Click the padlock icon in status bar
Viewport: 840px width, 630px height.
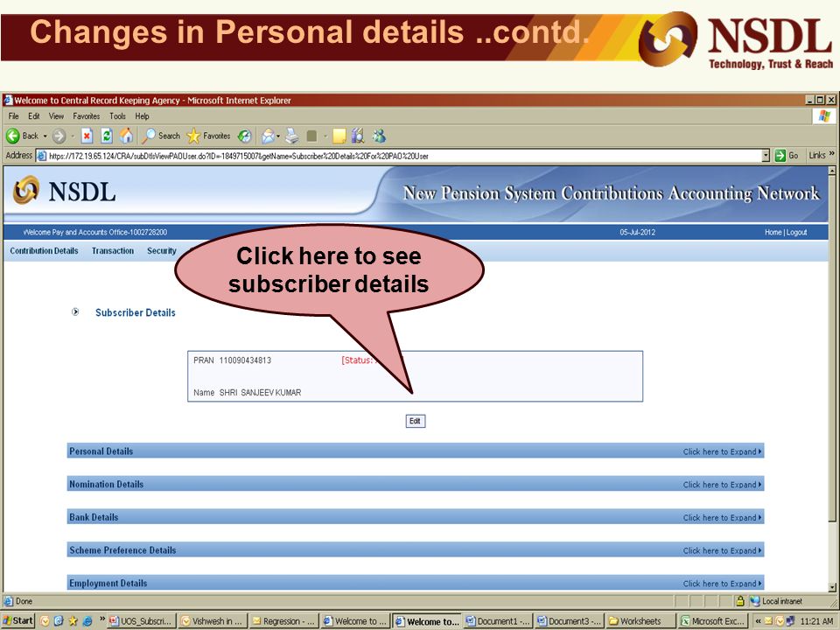(740, 601)
